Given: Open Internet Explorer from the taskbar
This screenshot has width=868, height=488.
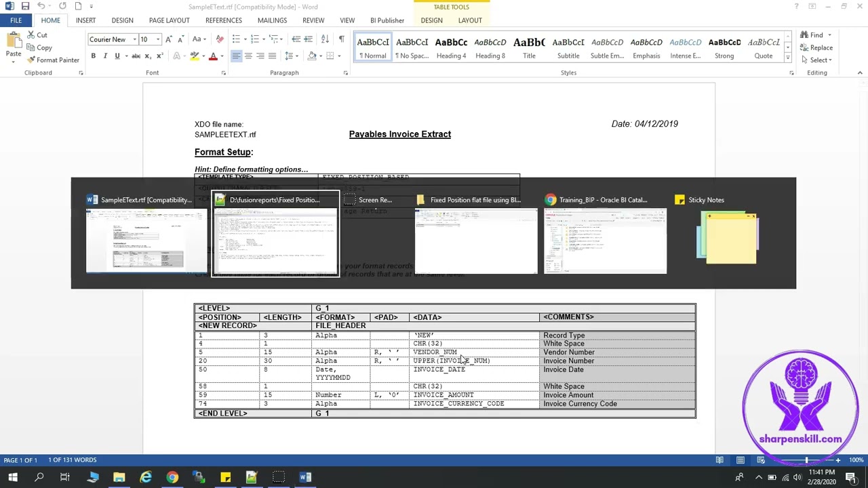Looking at the screenshot, I should pos(146,477).
